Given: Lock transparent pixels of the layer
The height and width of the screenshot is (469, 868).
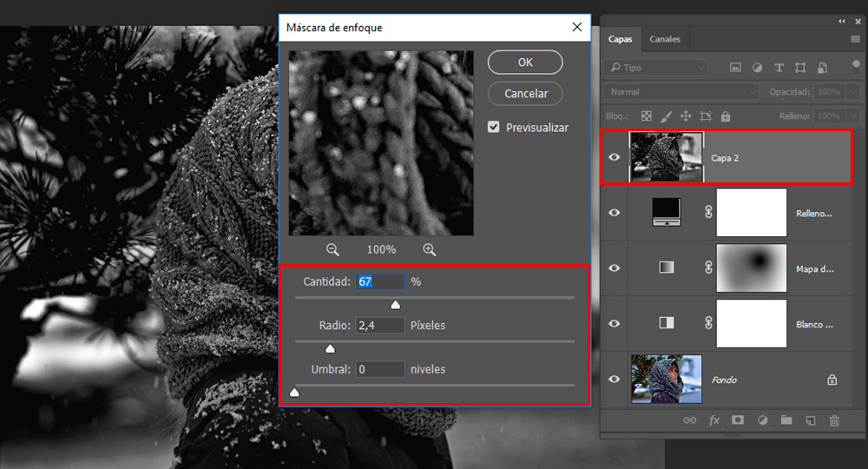Looking at the screenshot, I should coord(646,116).
